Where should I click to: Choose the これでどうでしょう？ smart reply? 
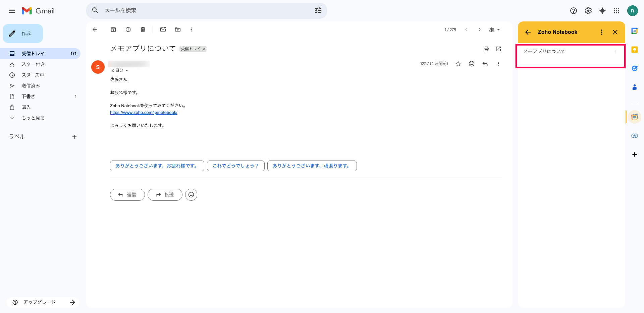tap(235, 166)
